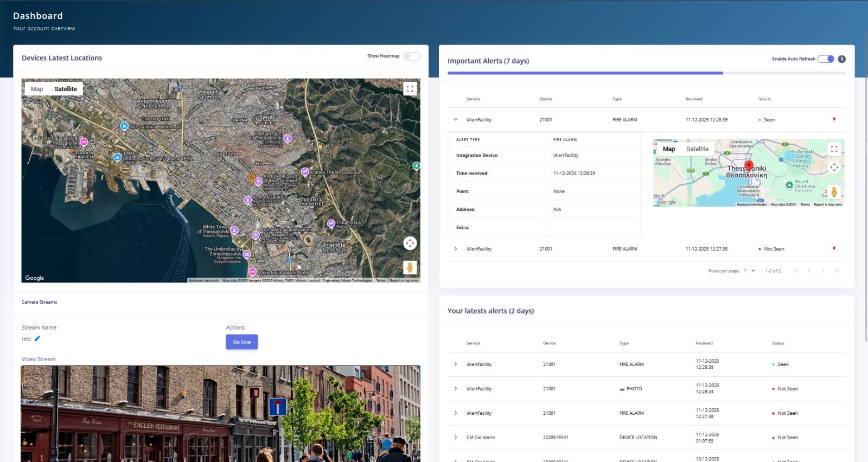868x462 pixels.
Task: Edit the 'test' stream name pencil icon
Action: pyautogui.click(x=37, y=339)
